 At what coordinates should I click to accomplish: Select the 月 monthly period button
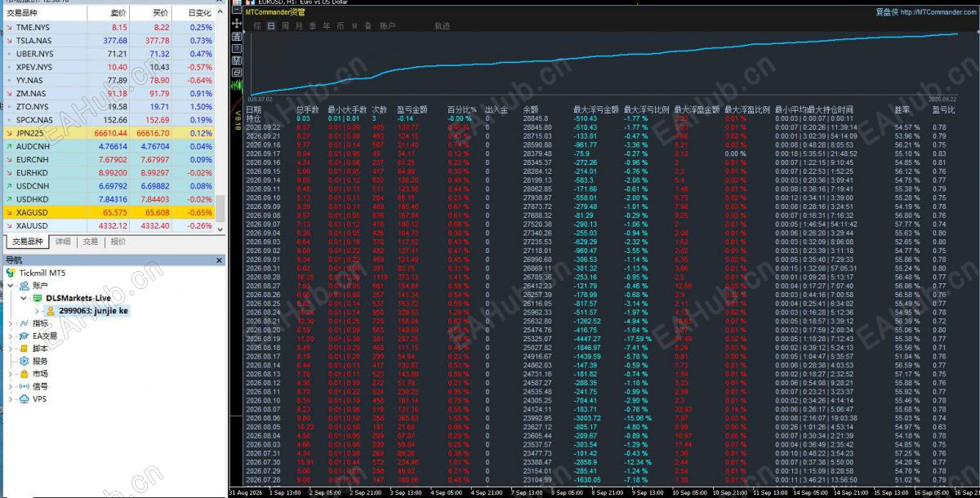click(299, 26)
